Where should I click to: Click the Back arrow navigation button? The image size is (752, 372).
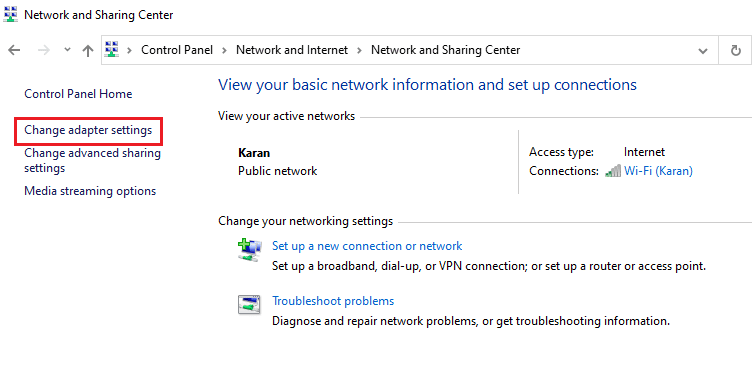tap(14, 50)
